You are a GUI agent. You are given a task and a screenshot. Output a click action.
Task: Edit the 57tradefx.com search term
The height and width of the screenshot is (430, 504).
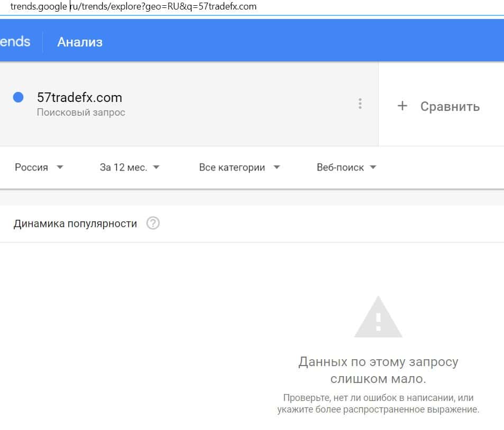79,97
